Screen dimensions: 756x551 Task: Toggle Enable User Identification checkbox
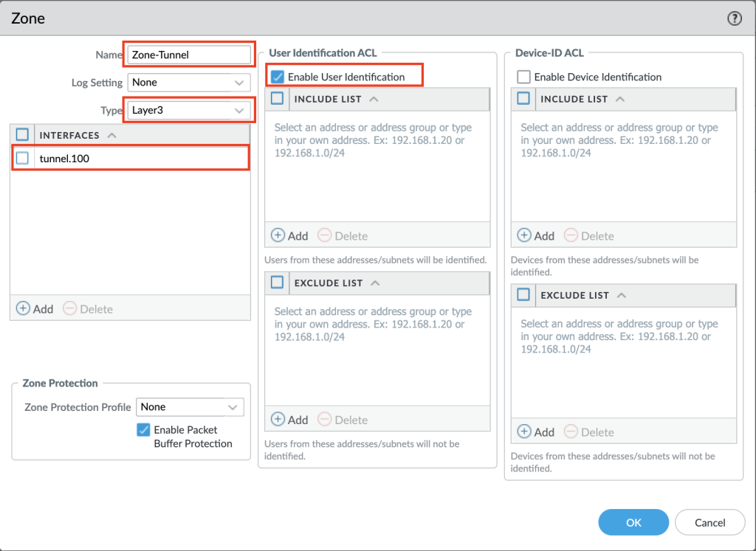[x=278, y=77]
